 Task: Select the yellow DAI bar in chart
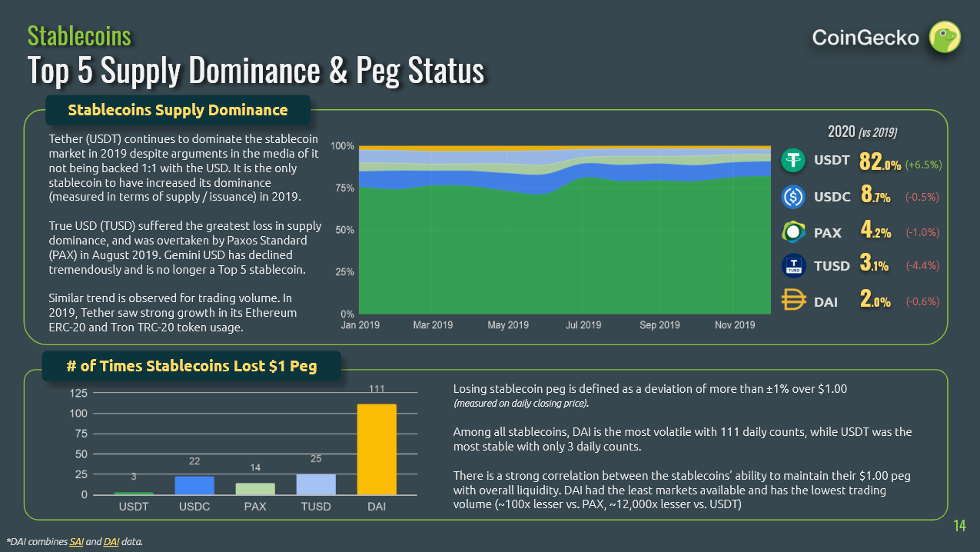(377, 450)
